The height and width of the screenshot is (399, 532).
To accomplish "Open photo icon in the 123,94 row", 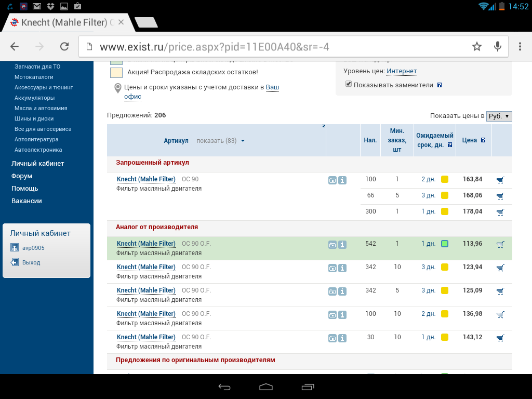I will click(x=332, y=268).
